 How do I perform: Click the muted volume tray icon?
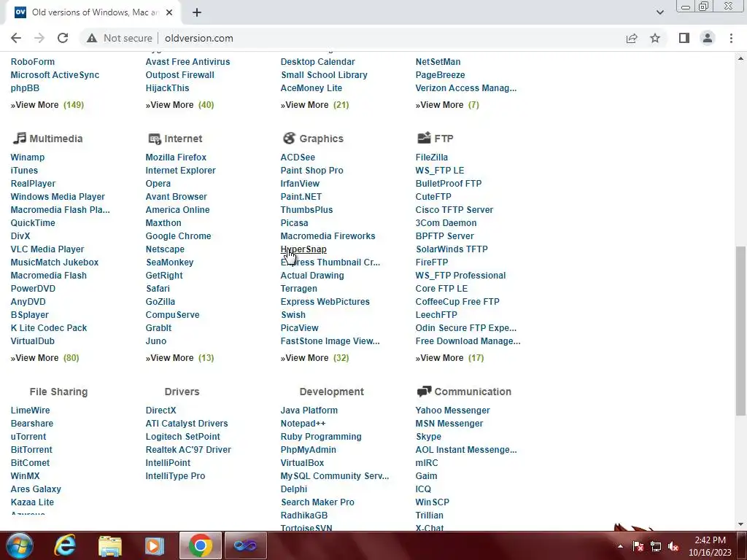point(673,546)
